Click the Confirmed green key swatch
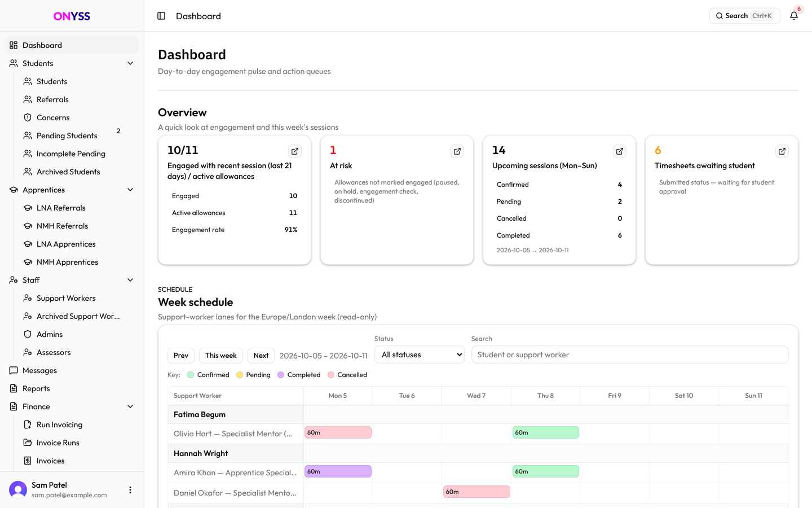 pyautogui.click(x=191, y=375)
